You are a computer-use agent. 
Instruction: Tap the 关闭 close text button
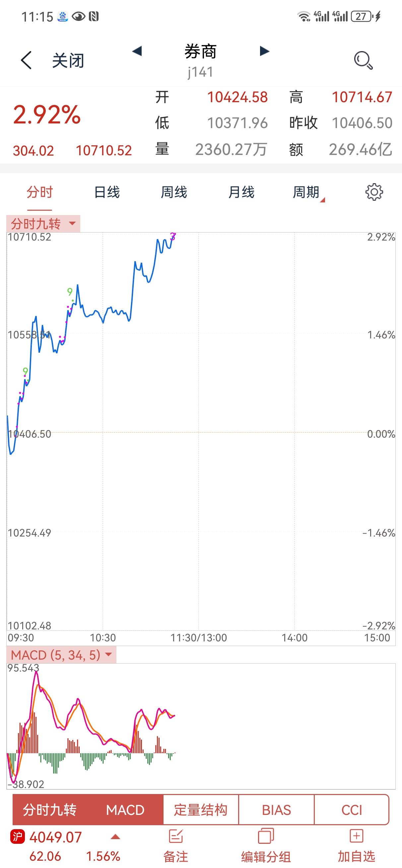click(68, 61)
